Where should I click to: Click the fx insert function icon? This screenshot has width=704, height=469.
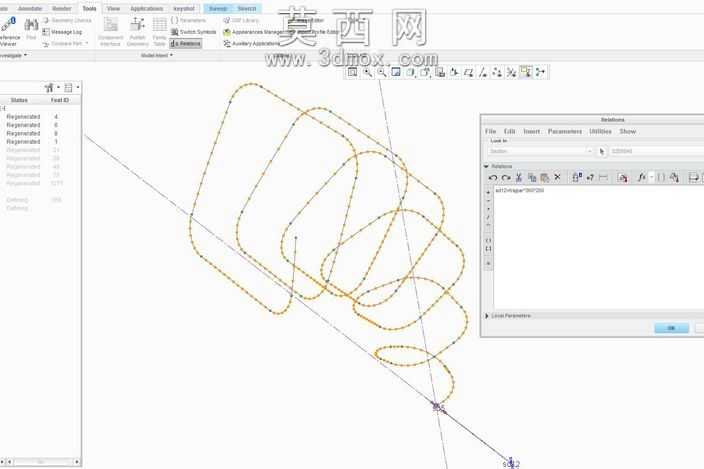[x=642, y=178]
